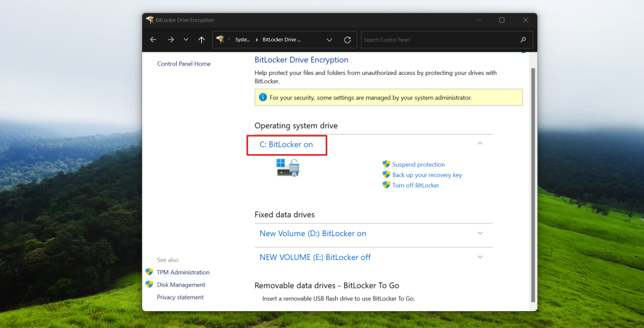
Task: Refresh the page with the refresh icon
Action: coord(347,40)
